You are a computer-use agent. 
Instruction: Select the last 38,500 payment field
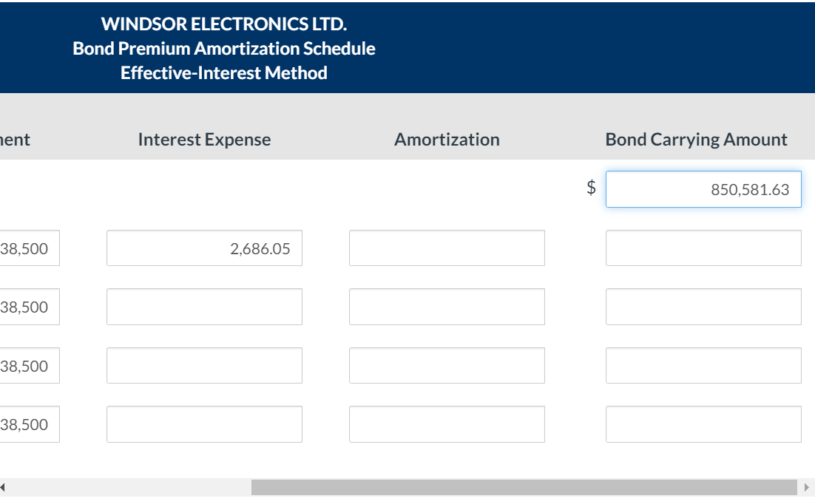pyautogui.click(x=30, y=423)
